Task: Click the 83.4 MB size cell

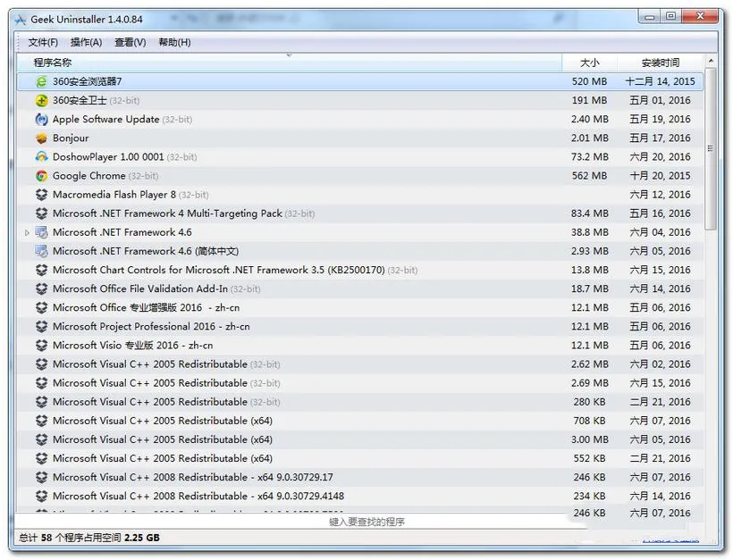Action: tap(589, 213)
